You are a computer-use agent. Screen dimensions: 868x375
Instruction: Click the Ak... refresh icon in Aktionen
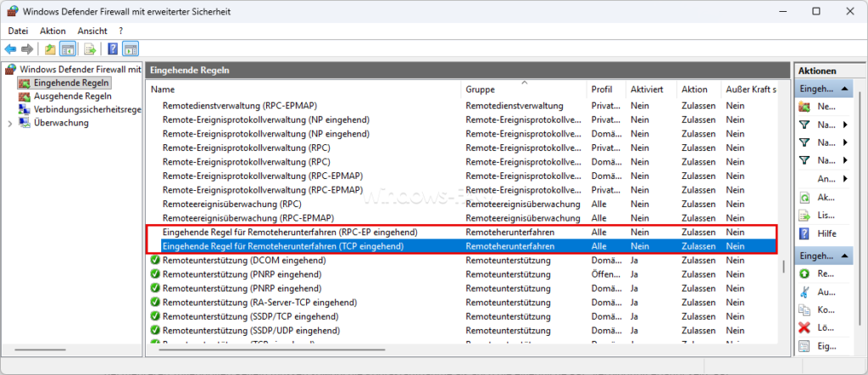coord(804,197)
